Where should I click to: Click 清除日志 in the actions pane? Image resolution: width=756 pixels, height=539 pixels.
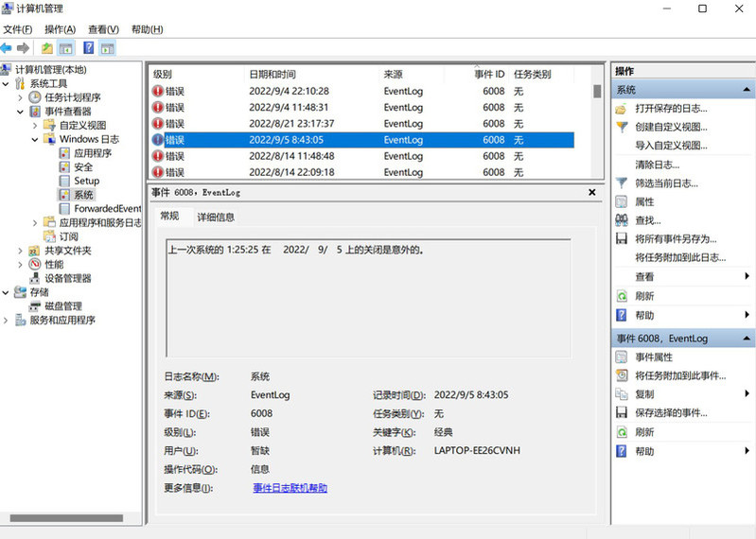point(657,165)
